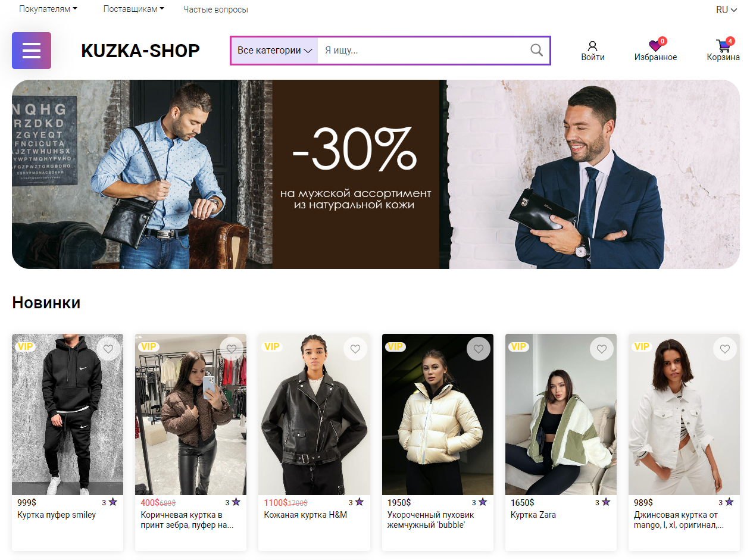Click the magnifying glass search icon
Viewport: 750px width, 560px height.
pyautogui.click(x=536, y=51)
